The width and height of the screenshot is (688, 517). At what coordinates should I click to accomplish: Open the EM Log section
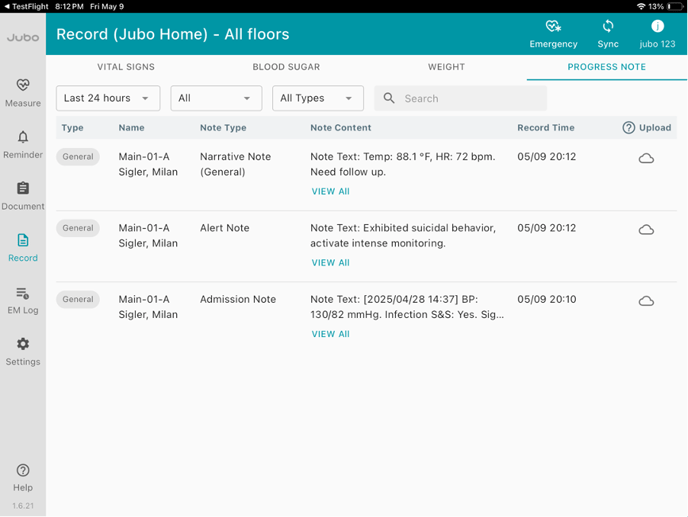23,300
